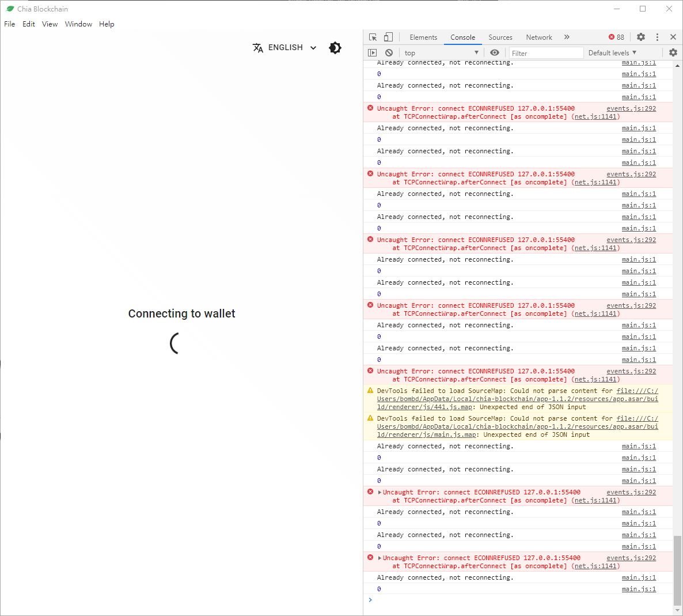Viewport: 683px width, 616px height.
Task: Activate the DevTools element inspector icon
Action: click(x=372, y=36)
